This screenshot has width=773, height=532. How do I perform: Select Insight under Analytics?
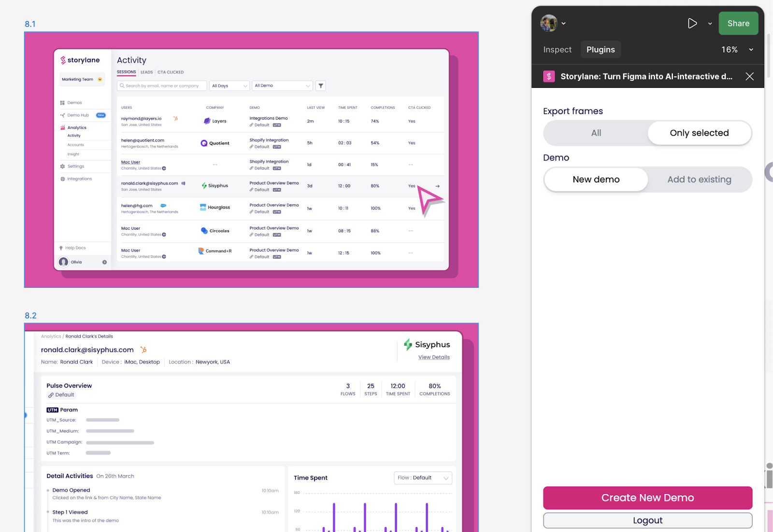[x=73, y=154]
